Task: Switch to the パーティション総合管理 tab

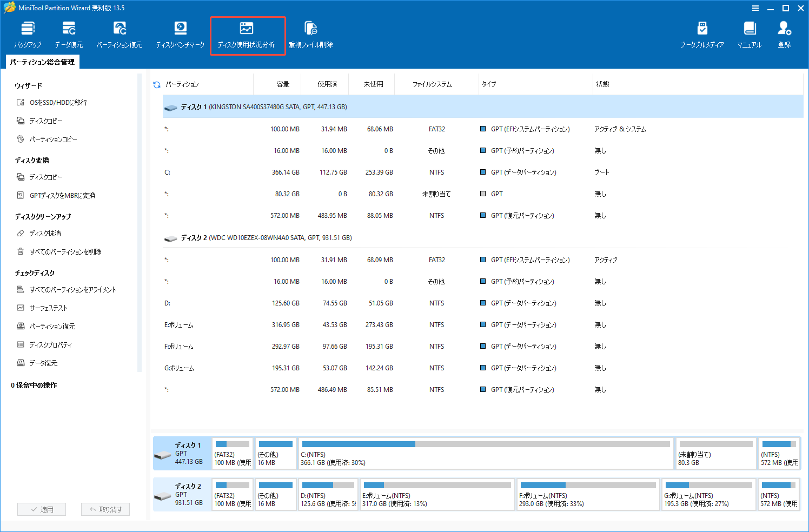Action: [x=42, y=62]
